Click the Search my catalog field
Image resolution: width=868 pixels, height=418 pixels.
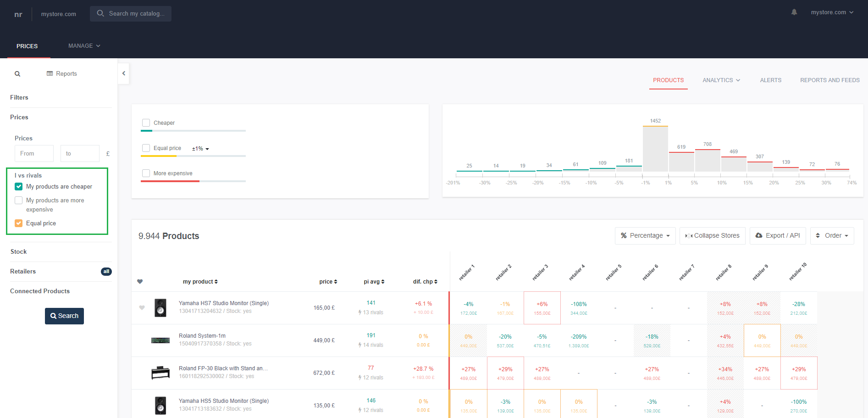coord(131,14)
